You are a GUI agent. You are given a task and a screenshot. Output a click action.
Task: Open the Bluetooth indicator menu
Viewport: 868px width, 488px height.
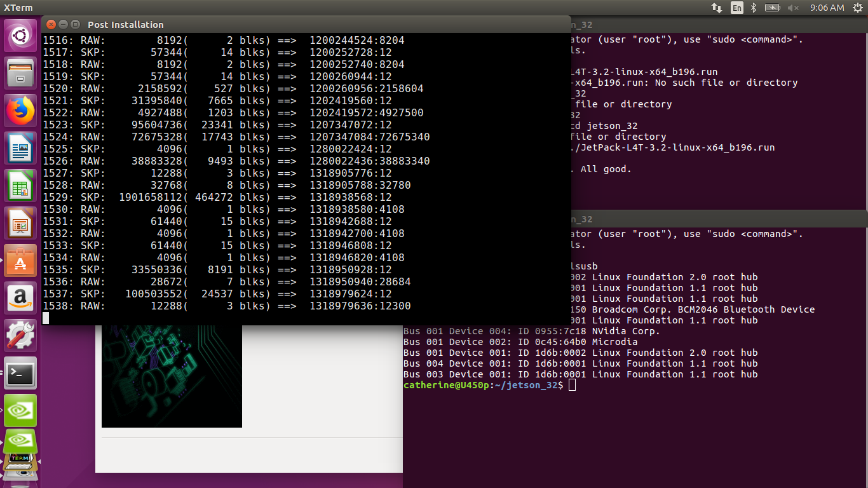click(754, 8)
